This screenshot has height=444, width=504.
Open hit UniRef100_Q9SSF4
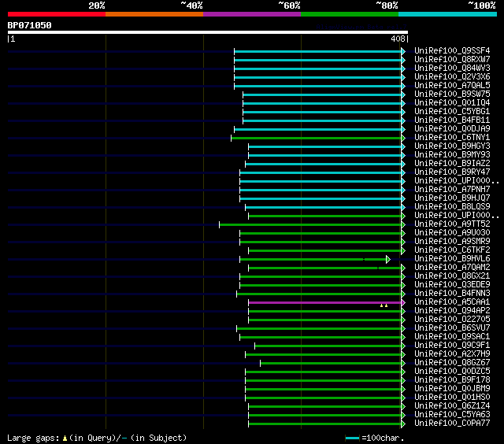pos(452,50)
